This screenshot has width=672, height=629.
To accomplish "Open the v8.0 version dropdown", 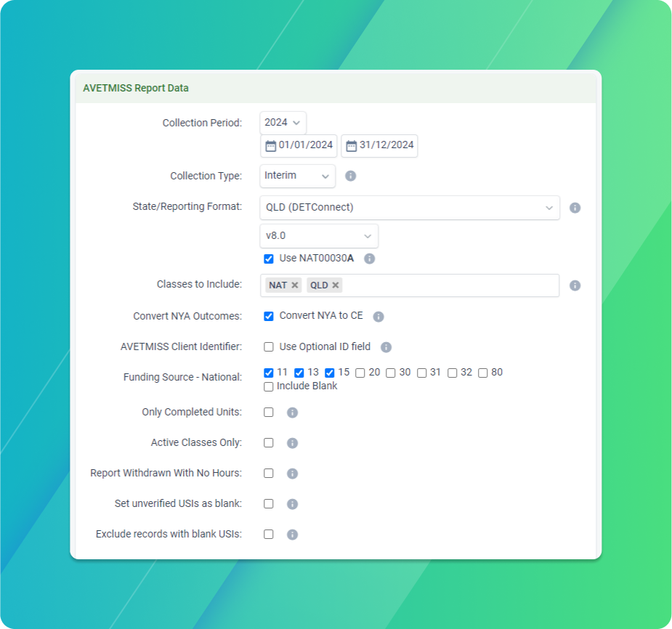I will [x=318, y=235].
